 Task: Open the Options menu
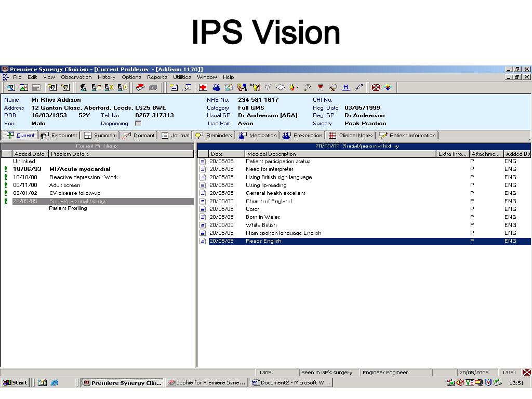tap(131, 77)
